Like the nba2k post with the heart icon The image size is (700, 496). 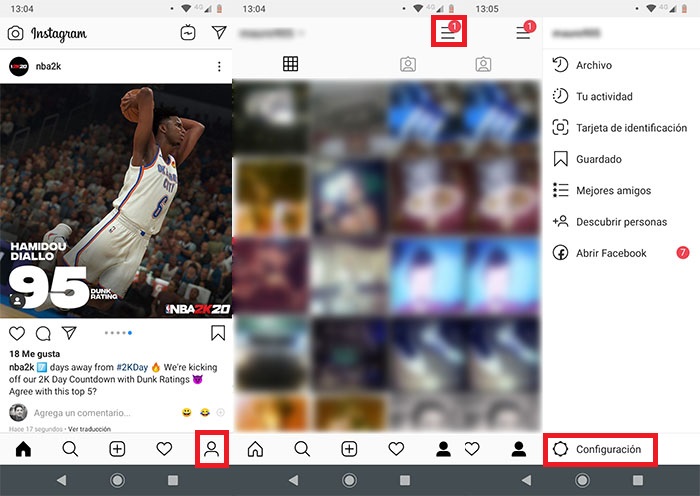coord(17,333)
